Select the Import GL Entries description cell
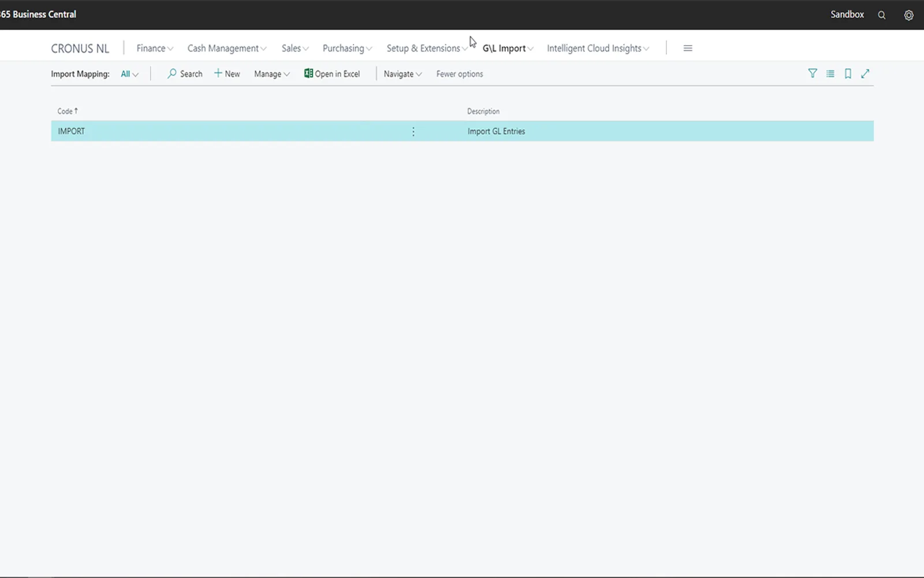Screen dimensions: 924x578 click(x=496, y=131)
